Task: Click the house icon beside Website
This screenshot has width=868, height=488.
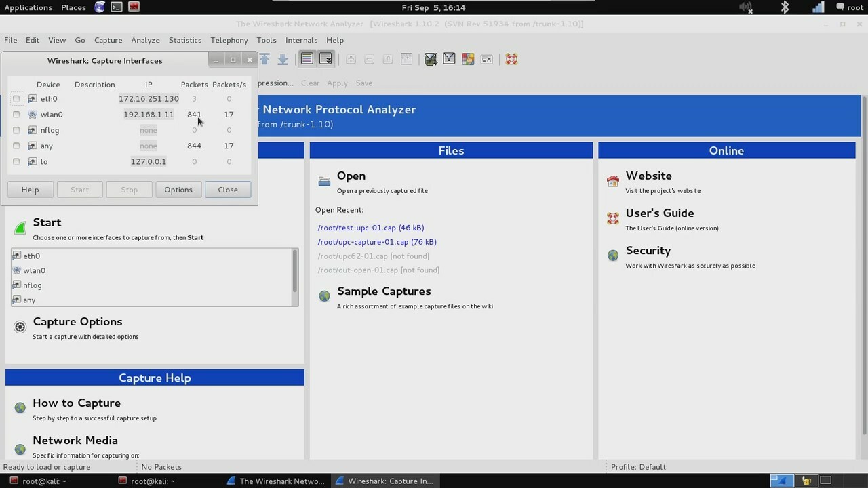Action: 613,181
